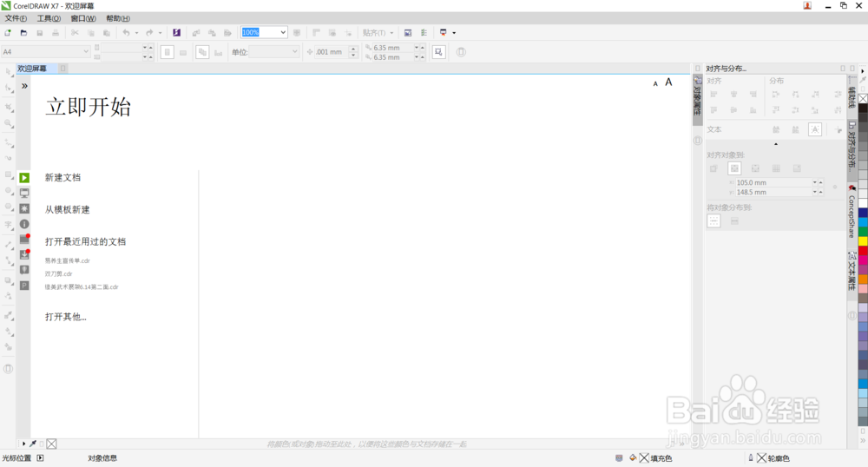Open the 帮助 menu
Image resolution: width=868 pixels, height=467 pixels.
tap(118, 18)
